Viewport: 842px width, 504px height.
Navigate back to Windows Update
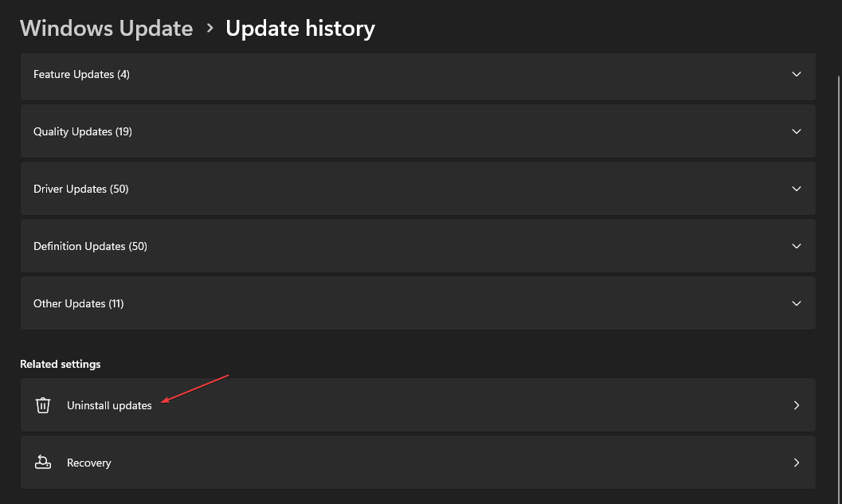(x=106, y=29)
